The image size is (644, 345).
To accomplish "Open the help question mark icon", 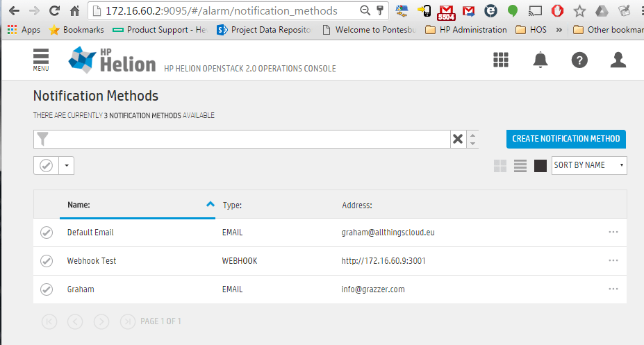I will click(x=579, y=60).
